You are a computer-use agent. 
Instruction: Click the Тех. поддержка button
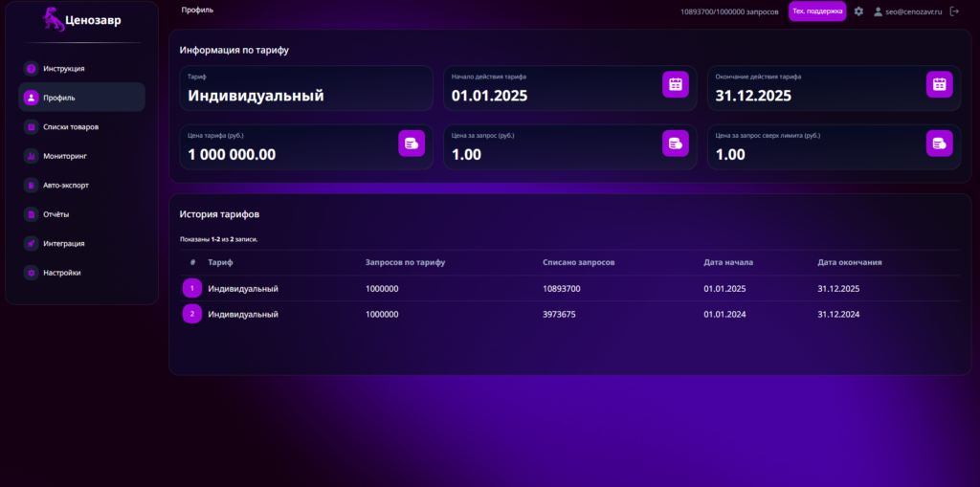click(817, 11)
